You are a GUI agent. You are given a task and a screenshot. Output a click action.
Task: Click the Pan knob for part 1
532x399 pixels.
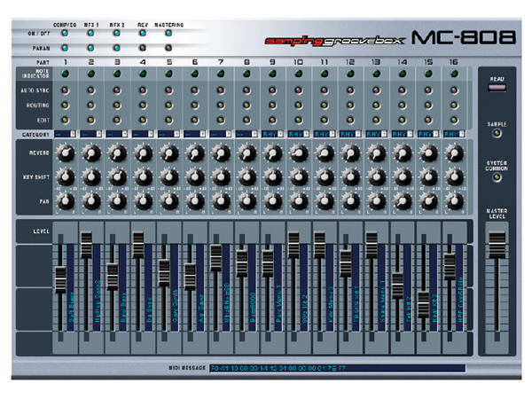66,201
